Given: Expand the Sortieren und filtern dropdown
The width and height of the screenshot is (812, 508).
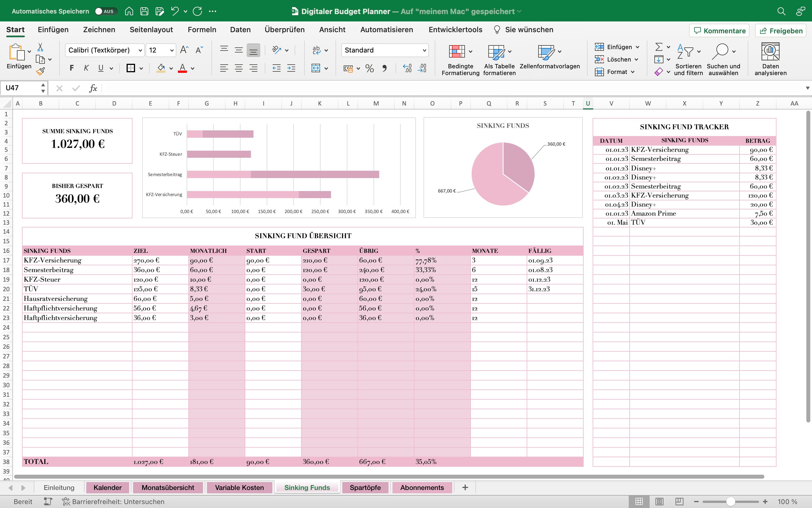Looking at the screenshot, I should [x=699, y=52].
